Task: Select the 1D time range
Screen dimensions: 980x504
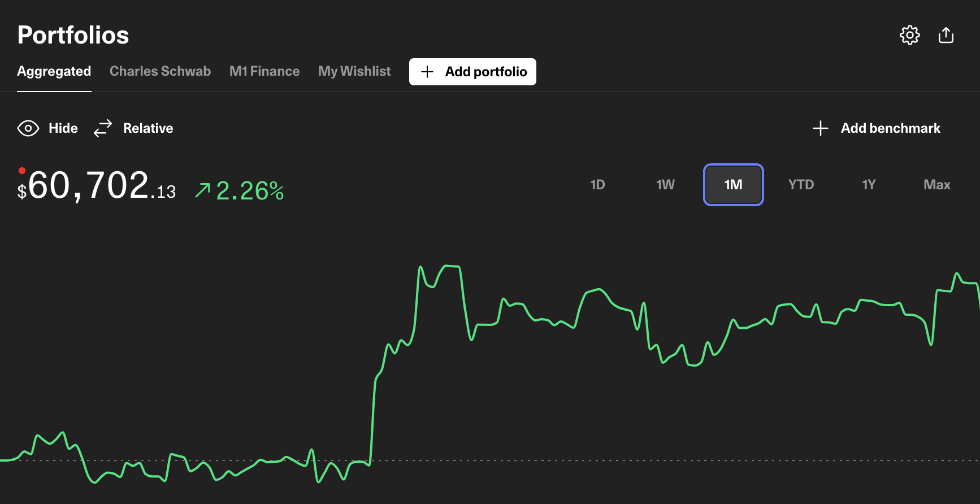Action: 597,185
